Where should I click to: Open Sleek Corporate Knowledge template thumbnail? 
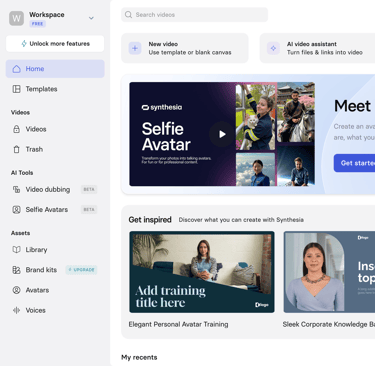pyautogui.click(x=329, y=272)
